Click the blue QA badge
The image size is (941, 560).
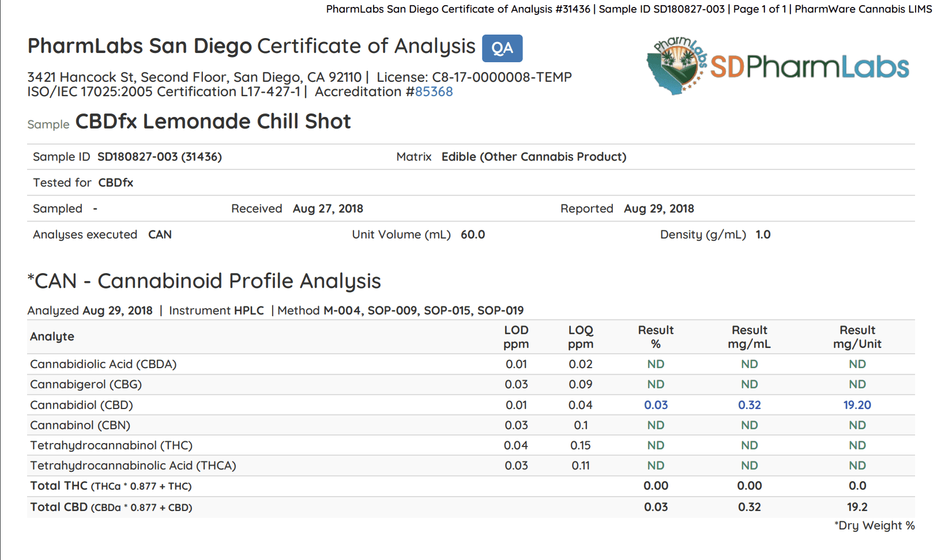(x=502, y=48)
